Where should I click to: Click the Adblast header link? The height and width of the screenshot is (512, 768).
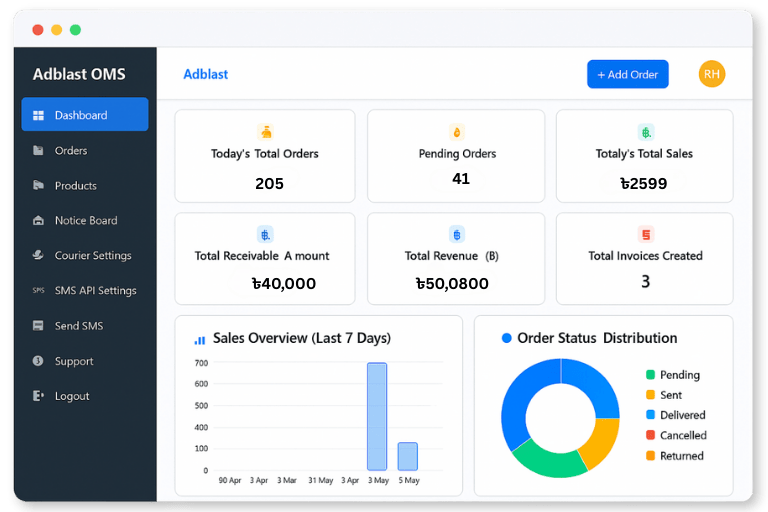[x=206, y=74]
